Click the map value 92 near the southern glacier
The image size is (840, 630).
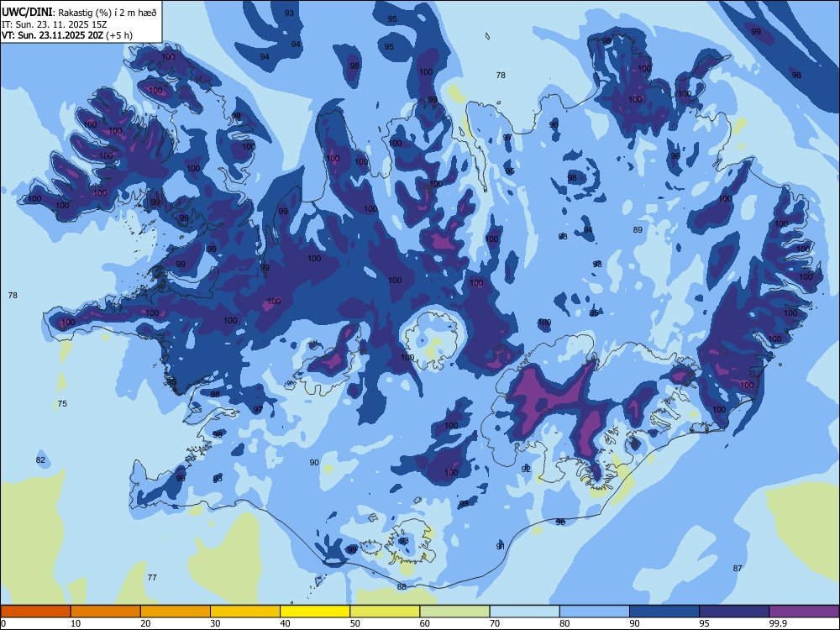tap(526, 469)
